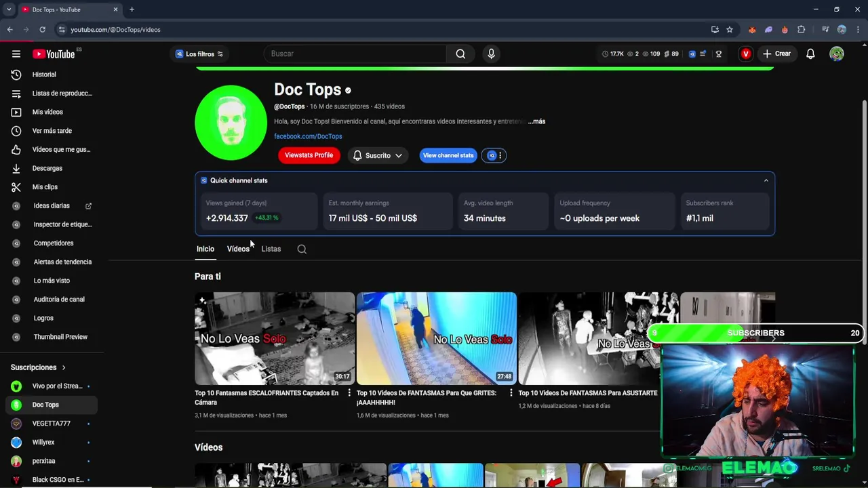Viewport: 868px width, 488px height.
Task: Open a new browser tab
Action: tap(132, 9)
